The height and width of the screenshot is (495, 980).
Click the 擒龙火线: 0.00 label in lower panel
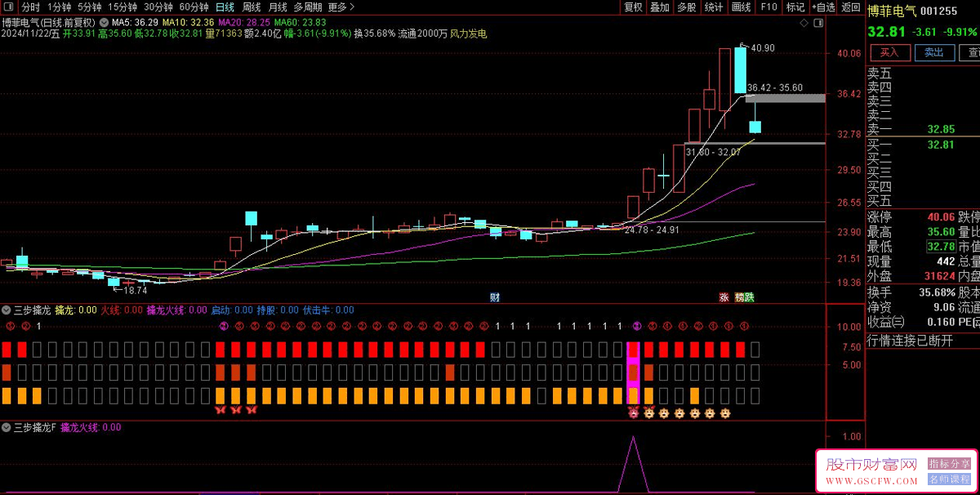91,427
